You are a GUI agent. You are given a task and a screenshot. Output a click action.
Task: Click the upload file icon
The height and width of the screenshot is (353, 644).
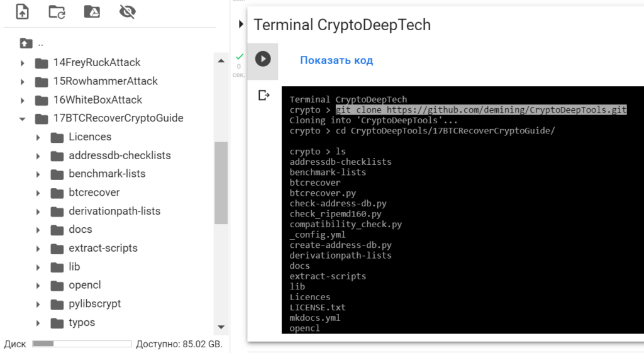22,11
